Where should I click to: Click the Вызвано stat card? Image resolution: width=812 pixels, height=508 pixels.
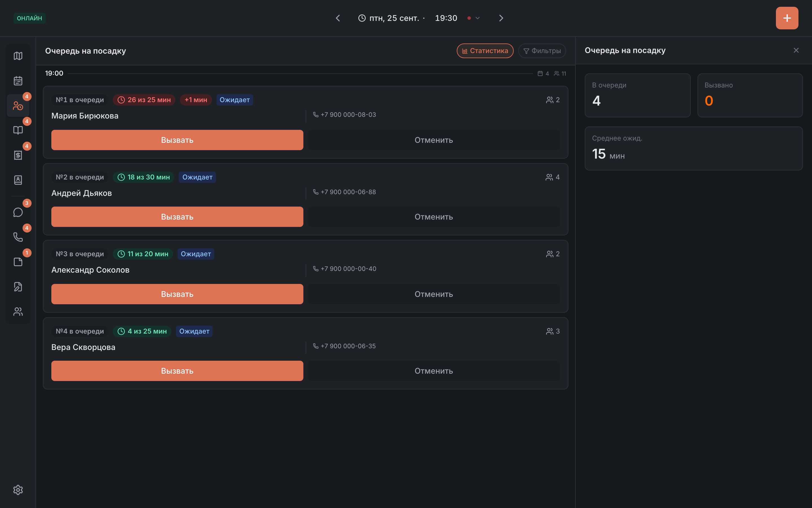[750, 95]
